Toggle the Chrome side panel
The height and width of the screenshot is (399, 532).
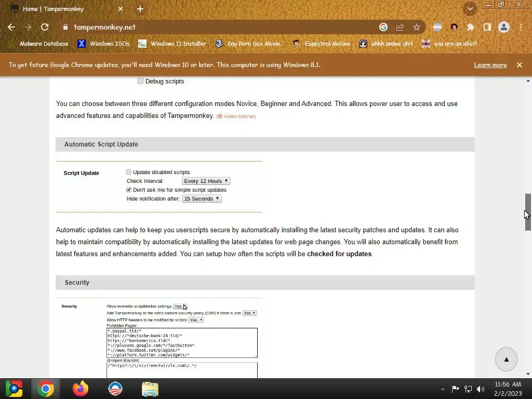(x=487, y=27)
